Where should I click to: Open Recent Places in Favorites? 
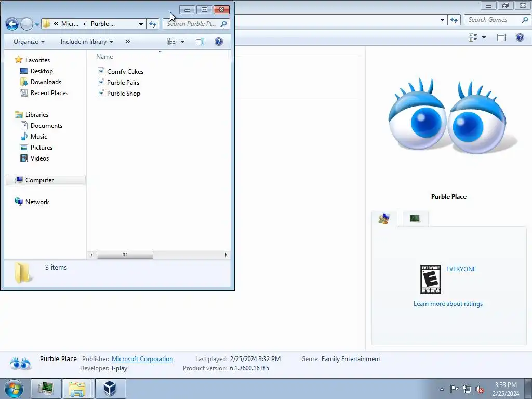point(49,92)
